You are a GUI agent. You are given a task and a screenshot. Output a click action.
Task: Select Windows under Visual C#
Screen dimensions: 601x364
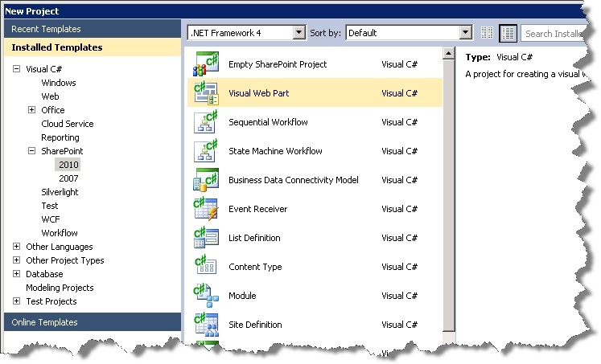point(59,83)
